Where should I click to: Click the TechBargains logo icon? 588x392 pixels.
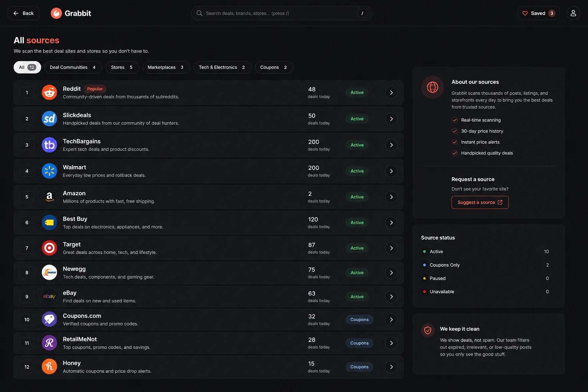49,145
